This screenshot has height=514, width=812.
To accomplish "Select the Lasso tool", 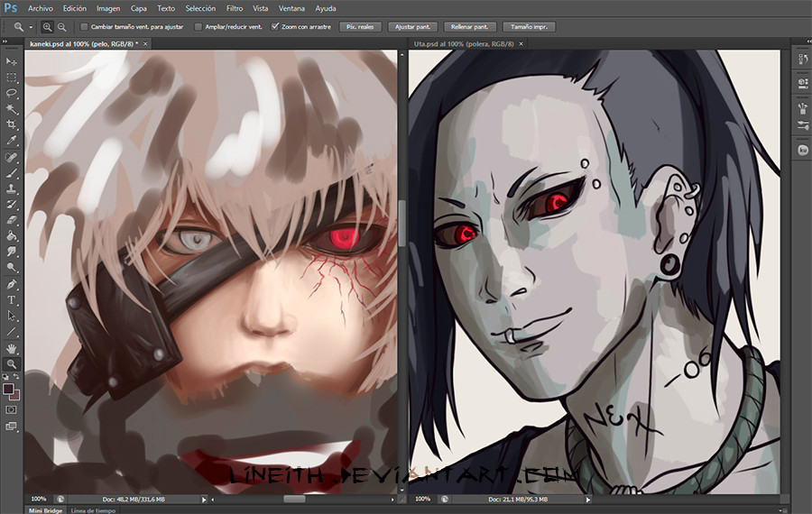I will pos(12,93).
